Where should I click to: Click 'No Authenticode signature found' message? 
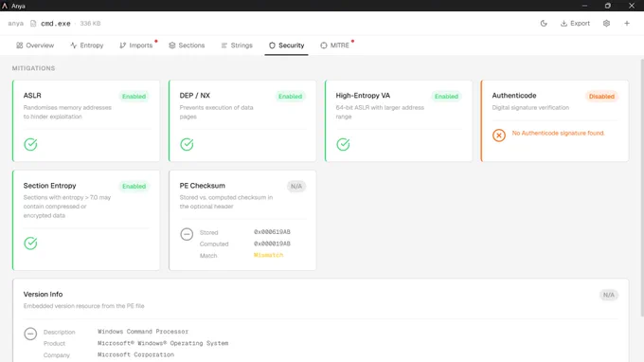point(558,133)
